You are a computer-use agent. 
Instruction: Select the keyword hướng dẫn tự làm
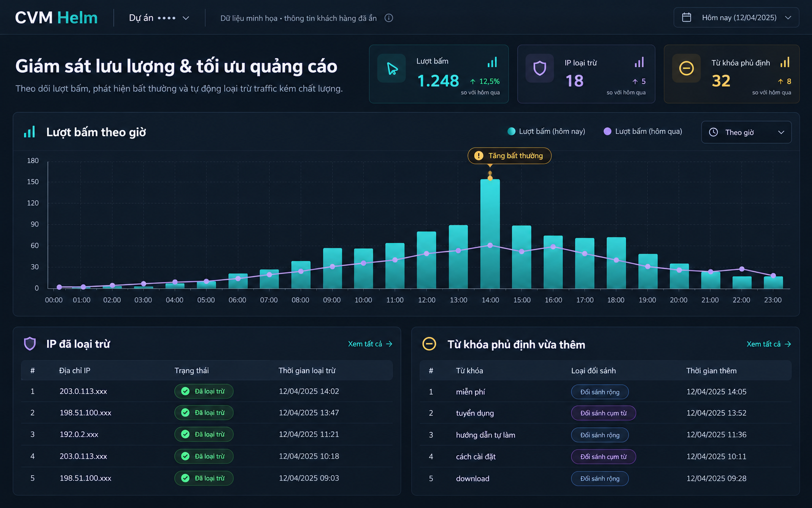pos(485,435)
